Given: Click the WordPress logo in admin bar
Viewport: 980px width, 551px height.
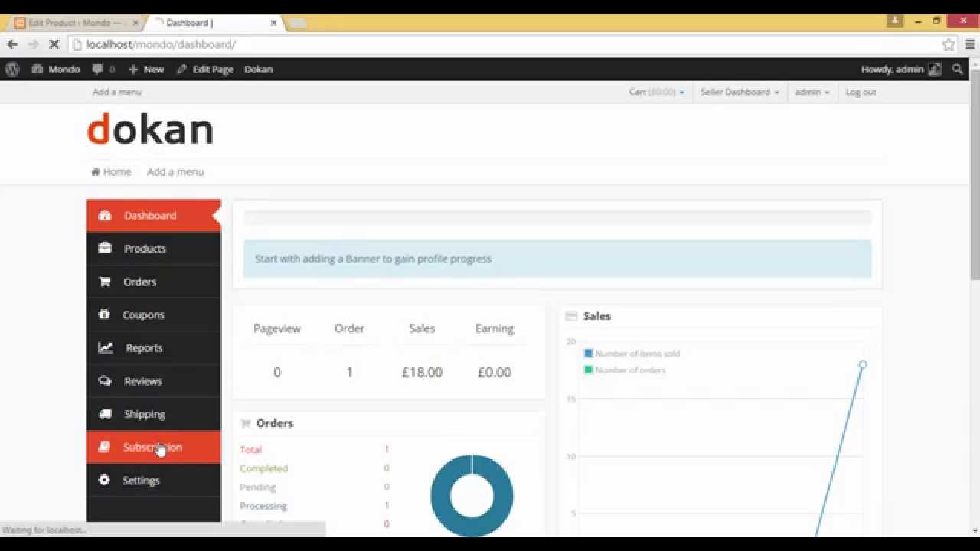Looking at the screenshot, I should 12,69.
